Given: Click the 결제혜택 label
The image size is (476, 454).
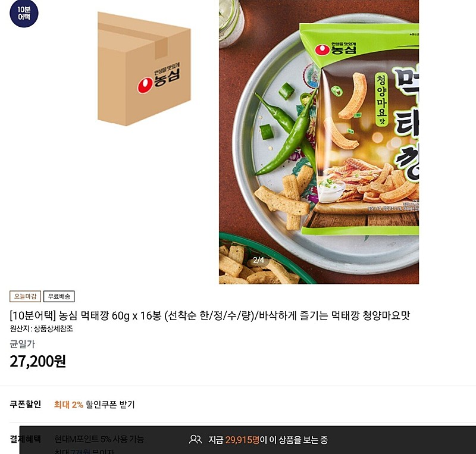Looking at the screenshot, I should coord(26,439).
